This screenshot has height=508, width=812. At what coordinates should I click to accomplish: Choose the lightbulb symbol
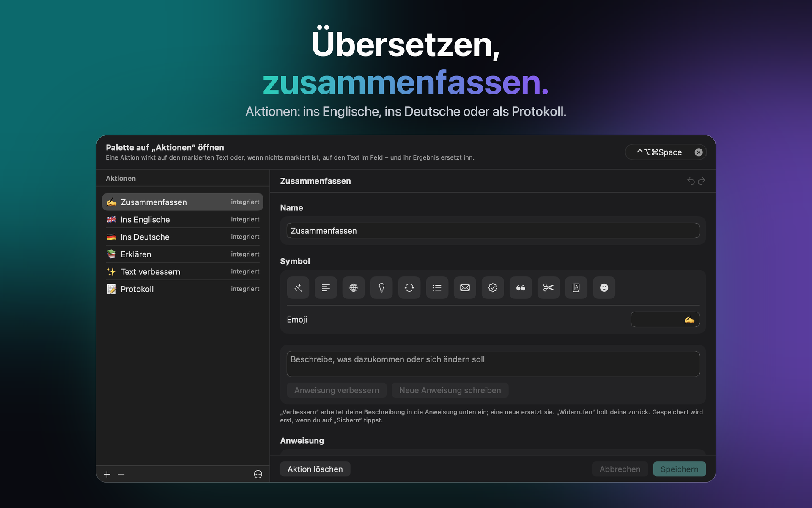(381, 288)
